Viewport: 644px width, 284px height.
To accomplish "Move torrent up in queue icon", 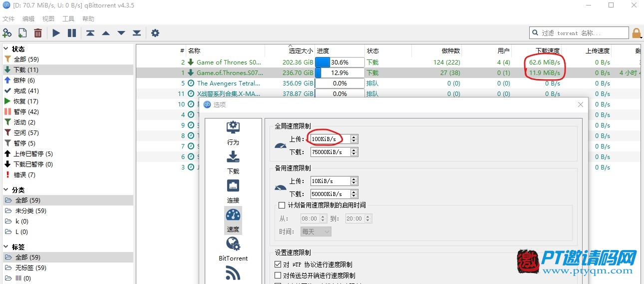I will click(106, 33).
